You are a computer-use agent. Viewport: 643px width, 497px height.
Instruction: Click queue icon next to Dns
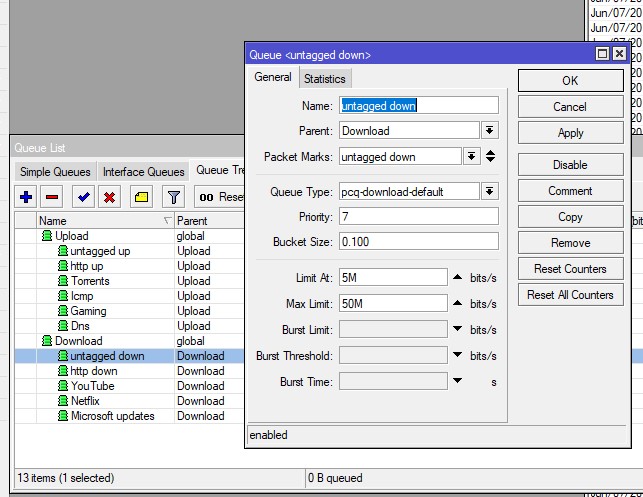click(63, 326)
